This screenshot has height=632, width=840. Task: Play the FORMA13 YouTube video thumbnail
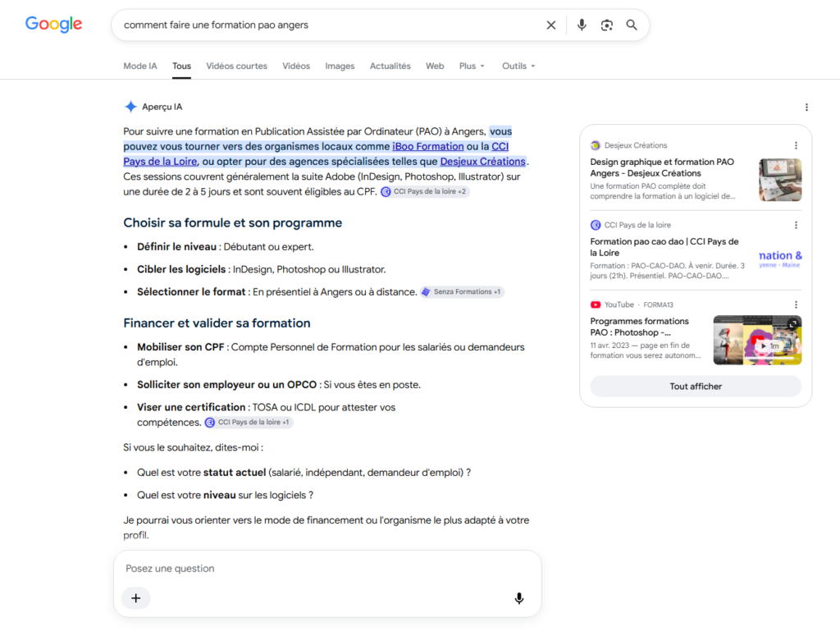pos(757,340)
